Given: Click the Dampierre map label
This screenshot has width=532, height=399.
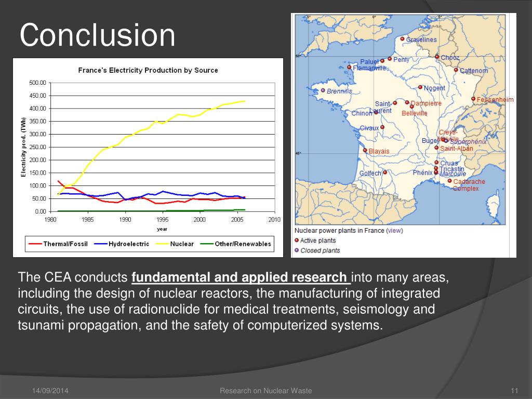Looking at the screenshot, I should point(426,103).
